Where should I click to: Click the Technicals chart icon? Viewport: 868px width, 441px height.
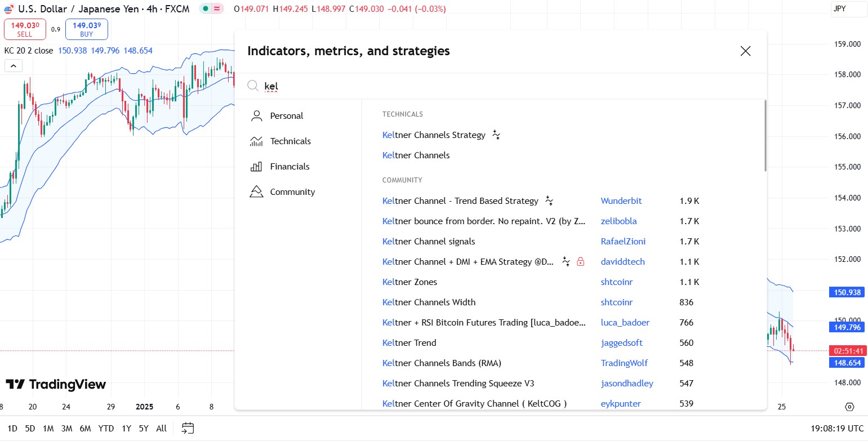pos(256,141)
